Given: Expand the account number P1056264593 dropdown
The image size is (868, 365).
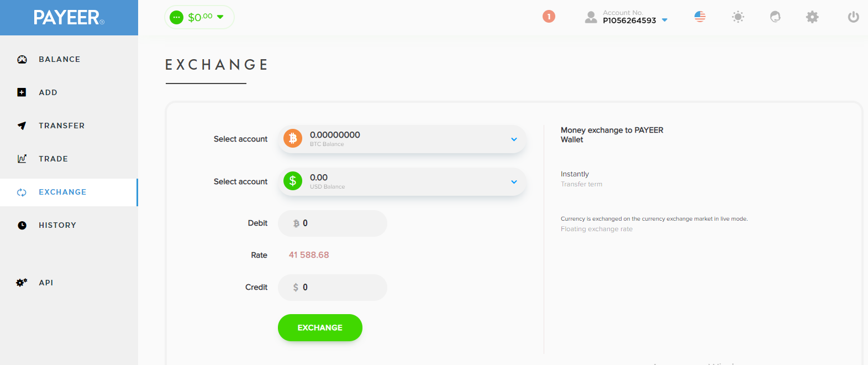Looking at the screenshot, I should [x=635, y=17].
